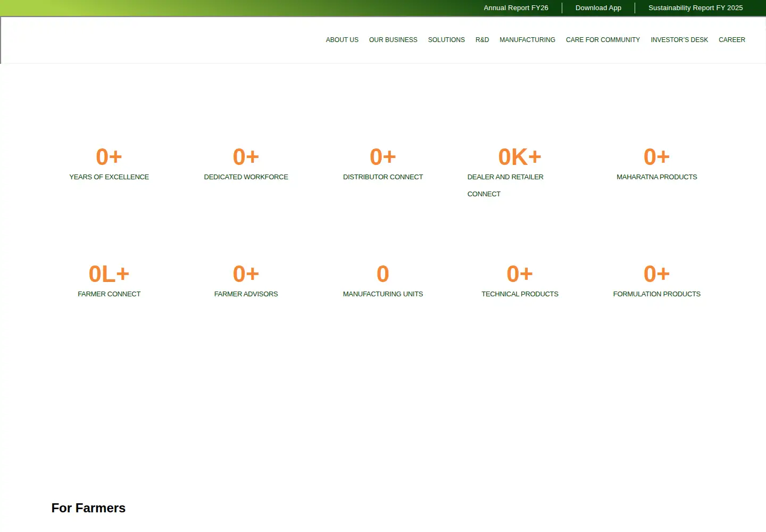Click the counter above MAHARATNA PRODUCTS
Viewport: 766px width, 532px height.
point(656,157)
